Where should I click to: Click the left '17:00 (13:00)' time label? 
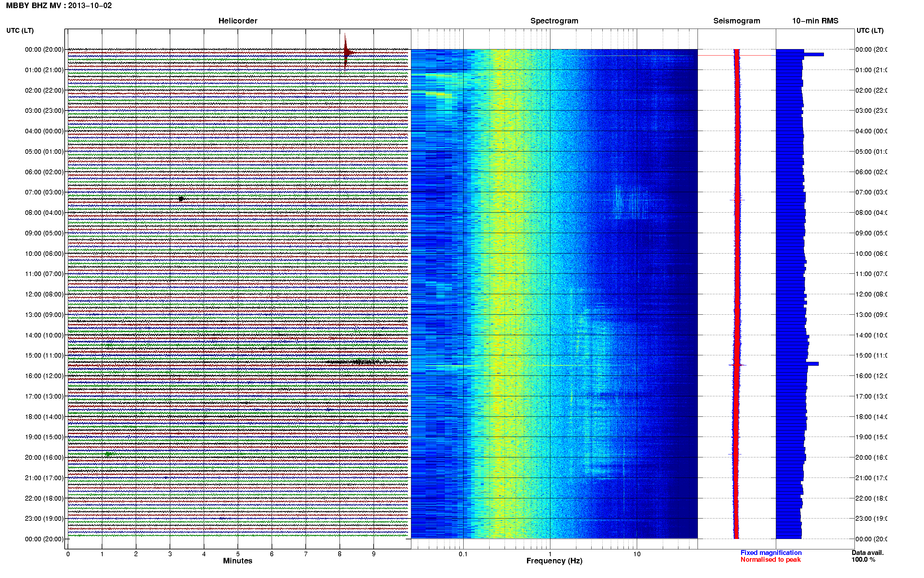click(x=44, y=396)
